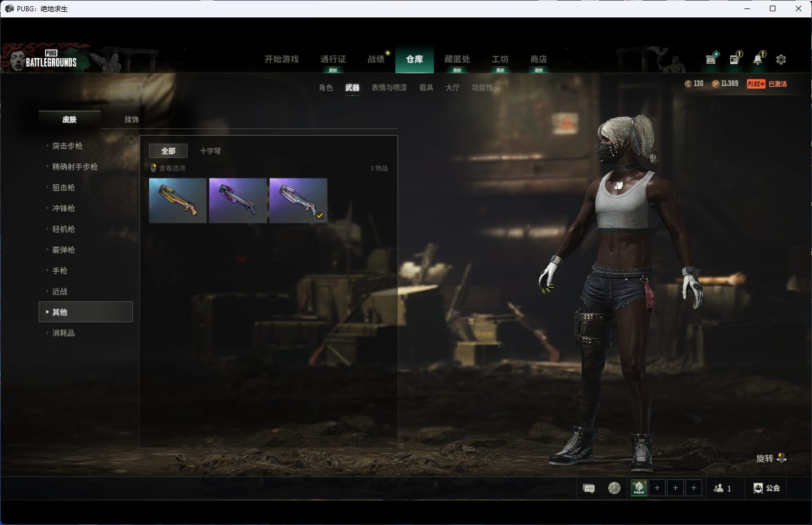
Task: Open the chat speech-bubble icon
Action: (589, 488)
